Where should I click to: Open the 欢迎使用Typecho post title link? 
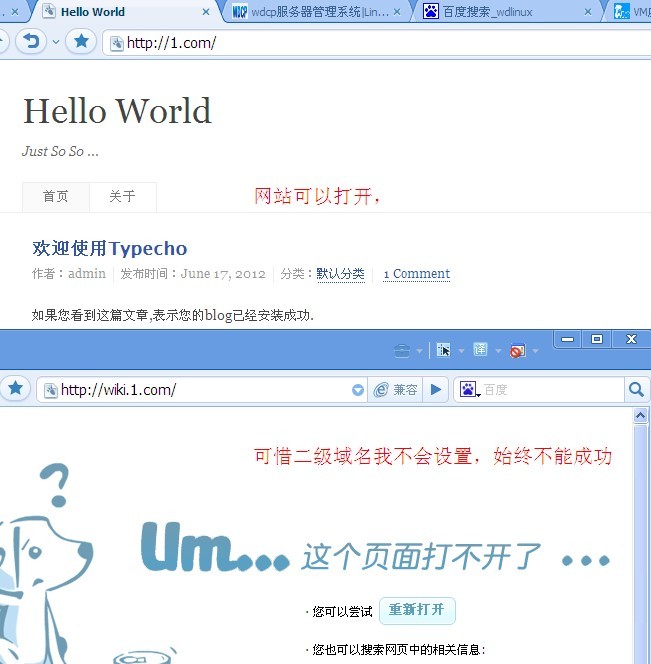point(110,248)
